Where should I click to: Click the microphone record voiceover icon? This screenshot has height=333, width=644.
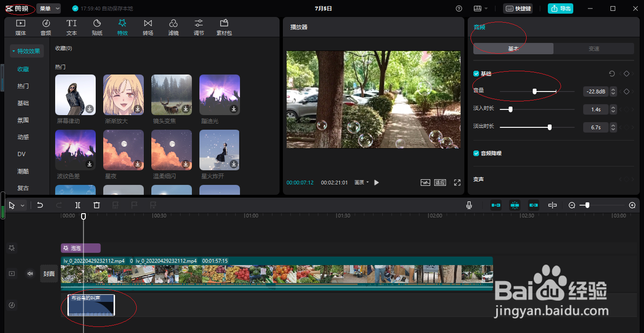469,205
